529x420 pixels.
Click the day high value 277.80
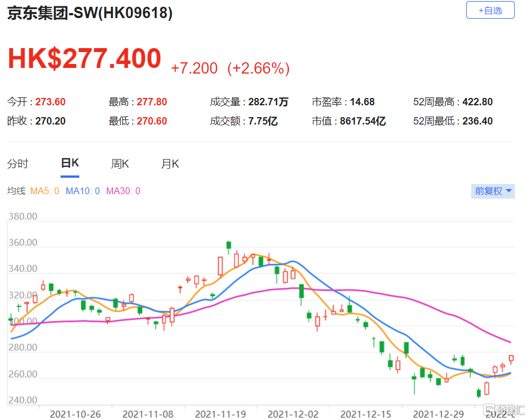coord(152,102)
